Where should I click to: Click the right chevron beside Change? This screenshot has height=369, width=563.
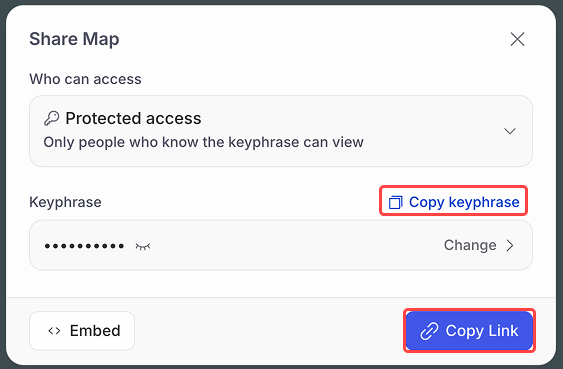click(510, 246)
